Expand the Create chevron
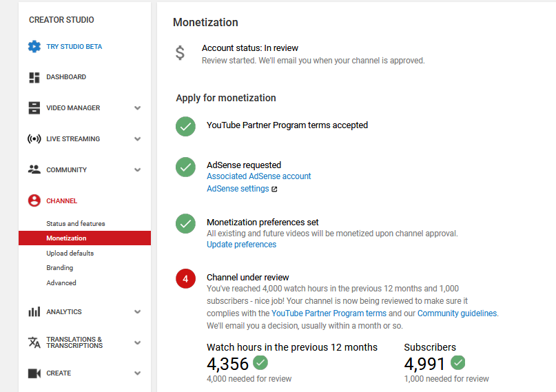Screen dimensions: 556x392 138,373
